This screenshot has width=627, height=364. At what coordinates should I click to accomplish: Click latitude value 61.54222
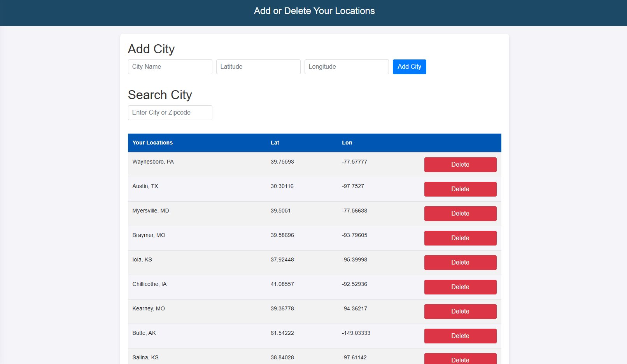click(282, 333)
